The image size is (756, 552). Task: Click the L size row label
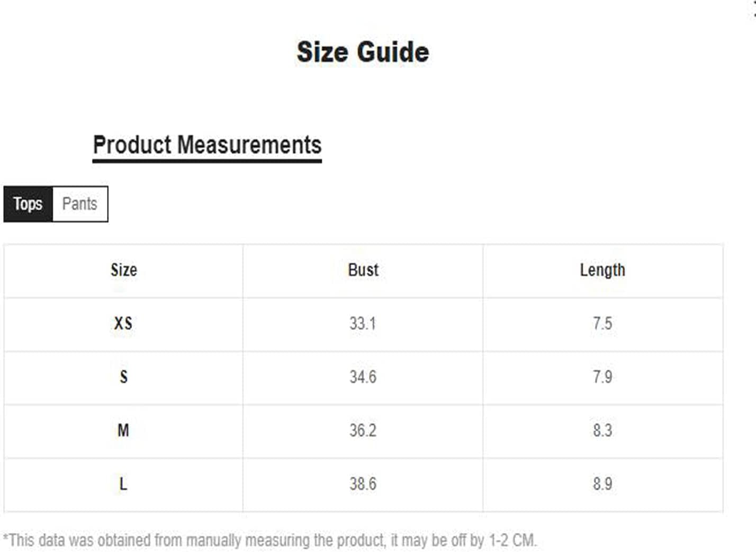(x=123, y=484)
